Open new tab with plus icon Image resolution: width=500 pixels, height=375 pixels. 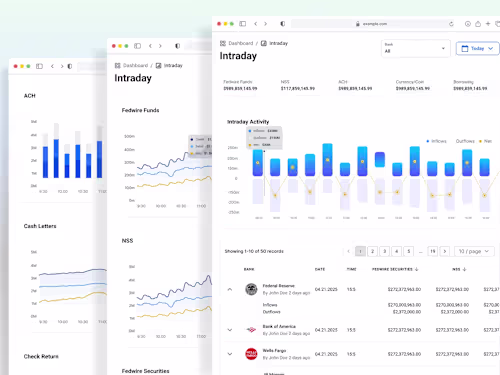pos(488,24)
